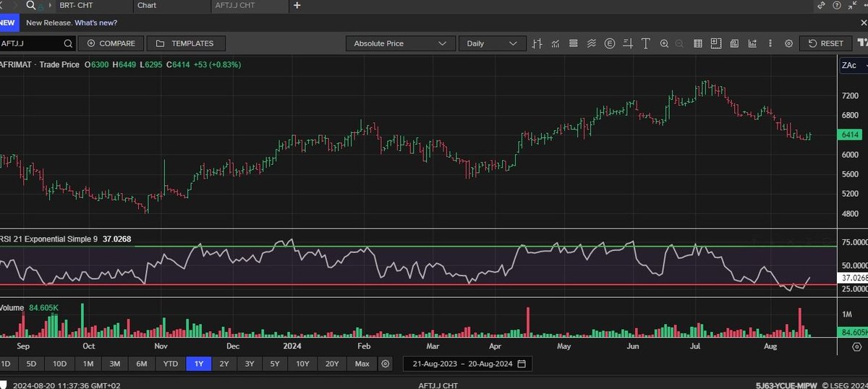Select the 5D period
Image resolution: width=868 pixels, height=389 pixels.
[x=31, y=363]
